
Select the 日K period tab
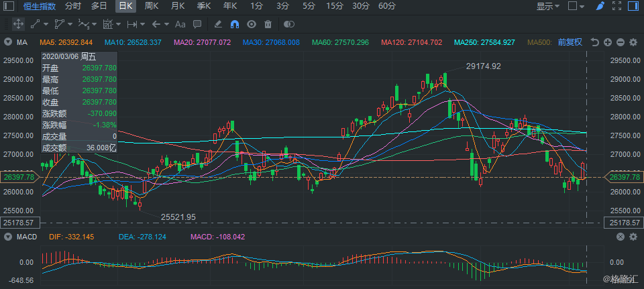[x=125, y=6]
